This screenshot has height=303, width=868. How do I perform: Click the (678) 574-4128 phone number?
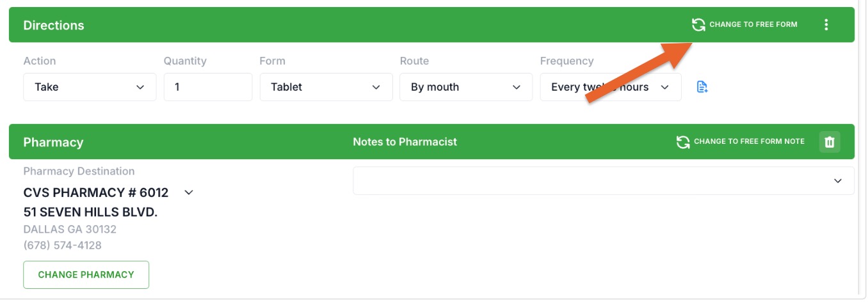point(63,245)
